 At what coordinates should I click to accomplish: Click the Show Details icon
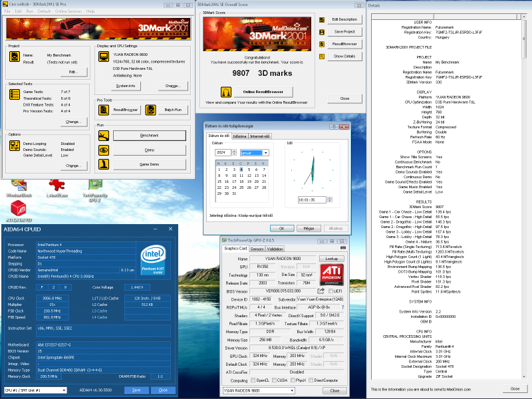[322, 57]
